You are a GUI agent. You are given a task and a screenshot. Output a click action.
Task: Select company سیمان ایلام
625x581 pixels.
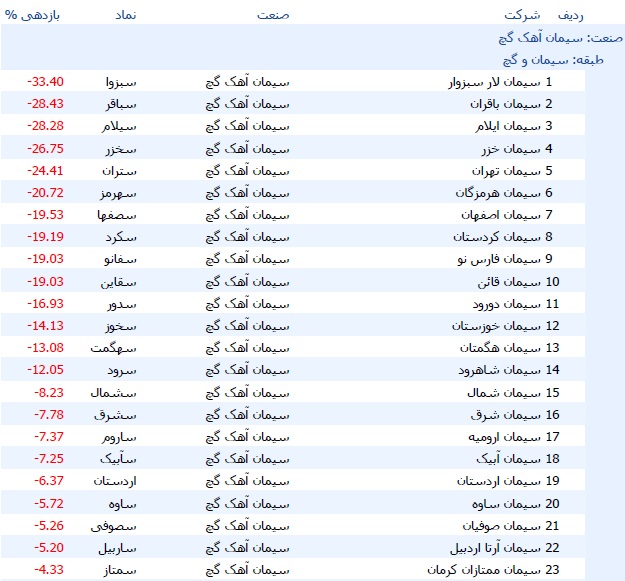[x=507, y=126]
